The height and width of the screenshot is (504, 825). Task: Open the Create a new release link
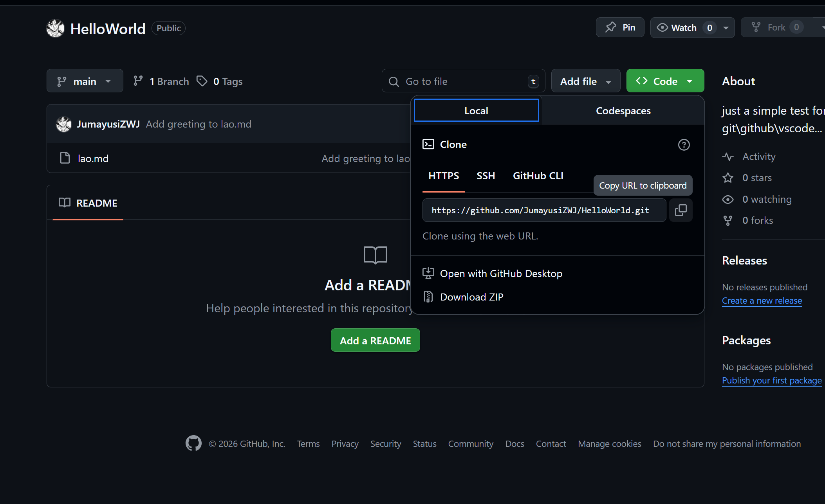(762, 301)
